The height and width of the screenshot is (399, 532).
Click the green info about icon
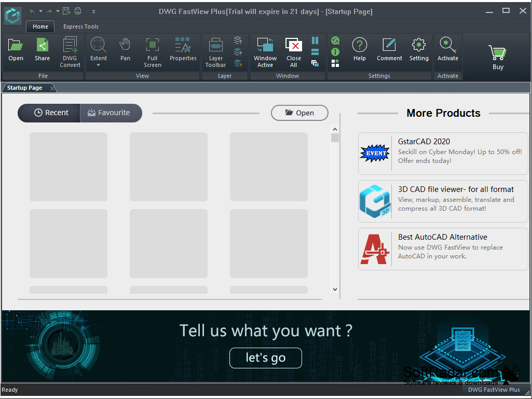(335, 52)
